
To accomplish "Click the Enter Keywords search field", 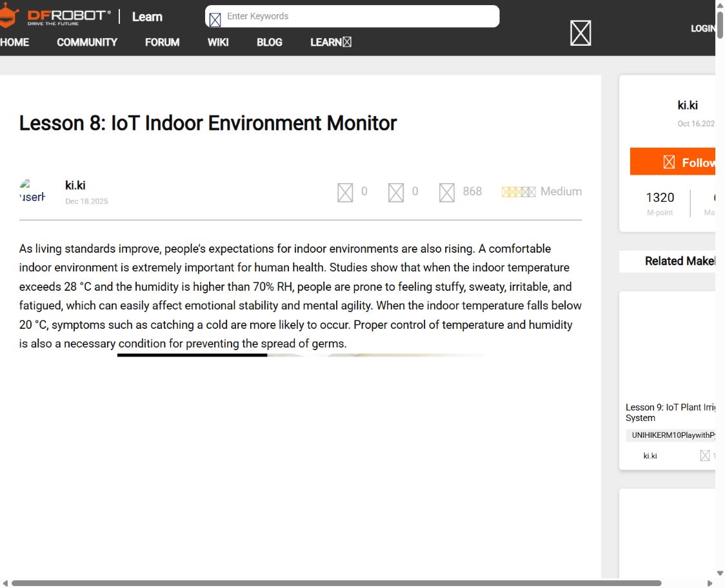I will [x=352, y=16].
